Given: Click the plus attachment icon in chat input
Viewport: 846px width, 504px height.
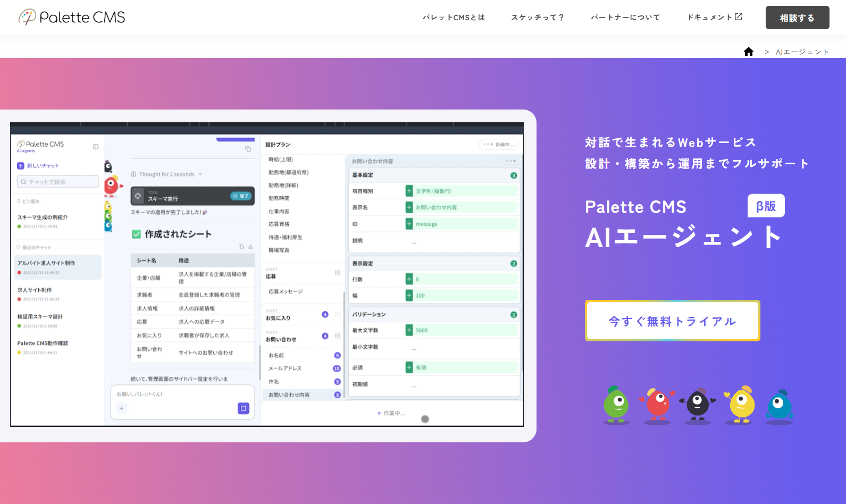Looking at the screenshot, I should (x=122, y=408).
